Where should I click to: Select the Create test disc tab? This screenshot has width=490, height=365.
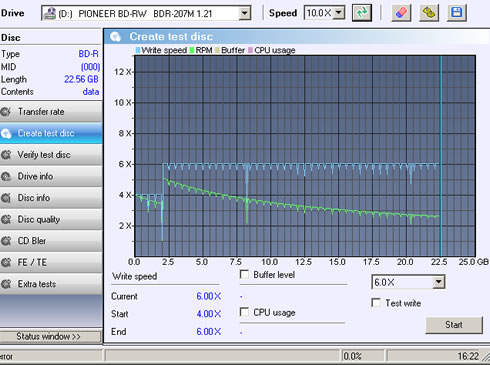tap(51, 133)
